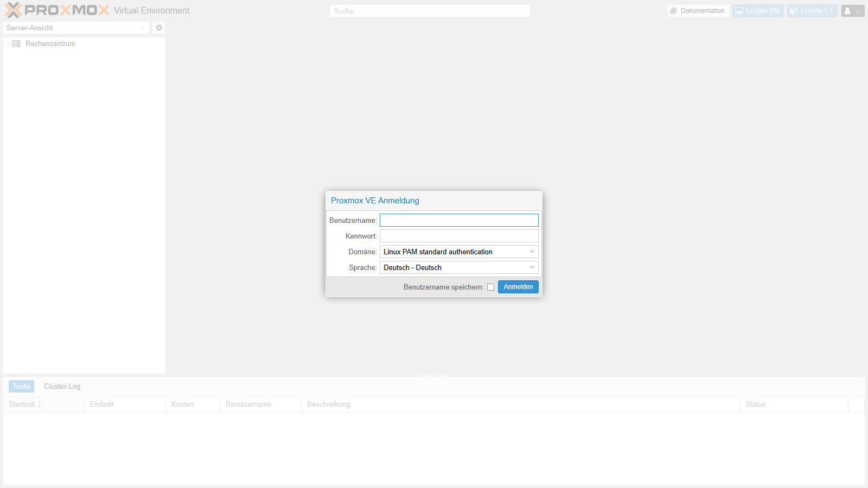Open the server view settings gear
This screenshot has height=488, width=868.
point(159,28)
